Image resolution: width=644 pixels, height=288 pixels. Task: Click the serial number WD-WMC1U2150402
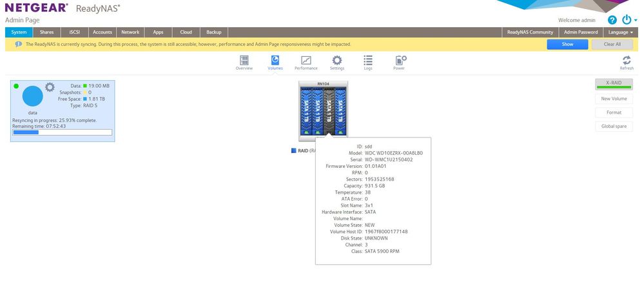coord(389,159)
